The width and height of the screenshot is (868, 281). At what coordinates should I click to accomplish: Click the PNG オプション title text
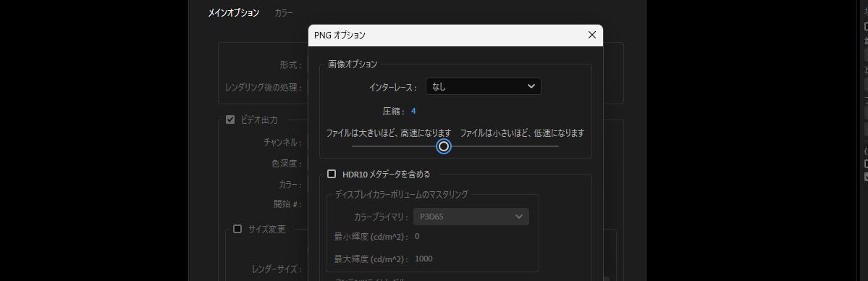340,35
